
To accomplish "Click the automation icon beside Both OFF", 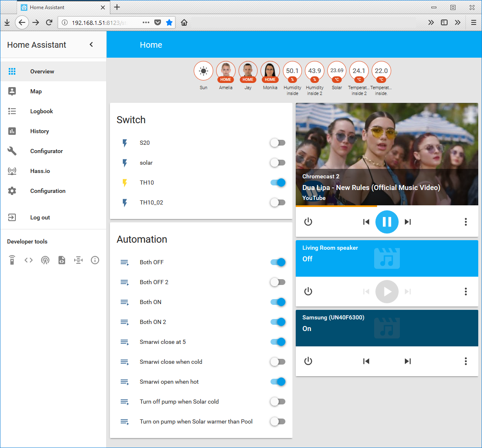I will coord(124,262).
